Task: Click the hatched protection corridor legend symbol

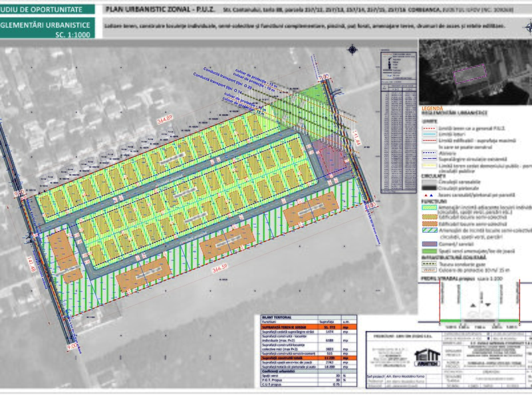Action: point(430,269)
